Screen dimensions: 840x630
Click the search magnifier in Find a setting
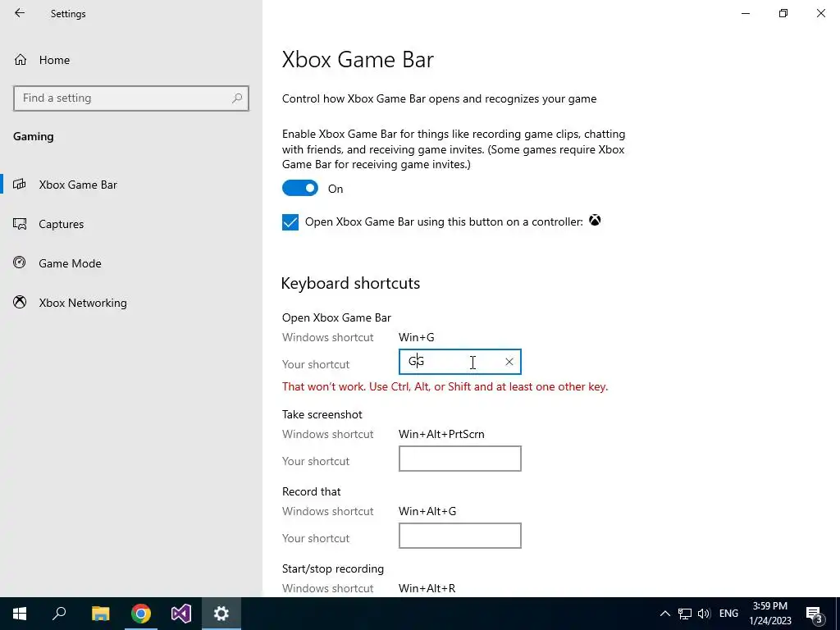(237, 98)
